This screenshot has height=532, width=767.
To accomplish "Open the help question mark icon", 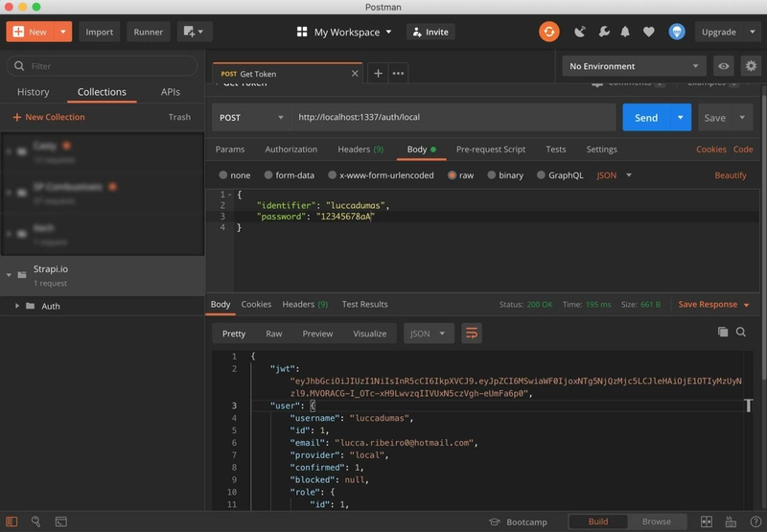I will tap(755, 521).
